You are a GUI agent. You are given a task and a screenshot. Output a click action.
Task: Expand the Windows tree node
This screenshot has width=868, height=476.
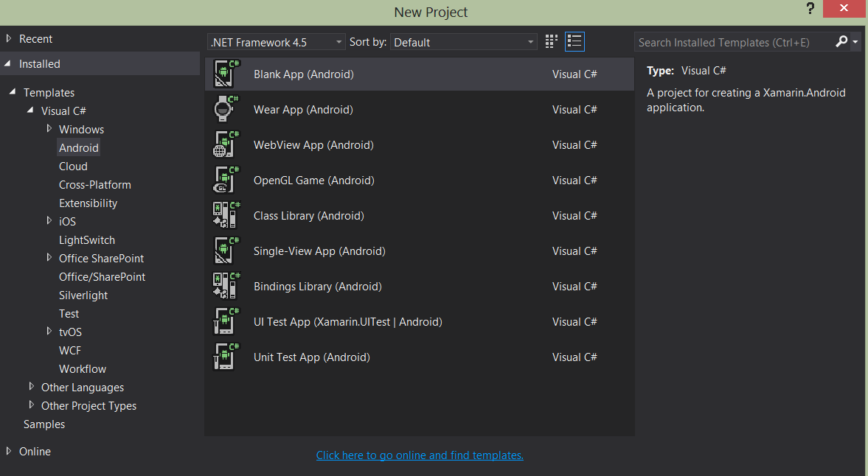point(49,129)
